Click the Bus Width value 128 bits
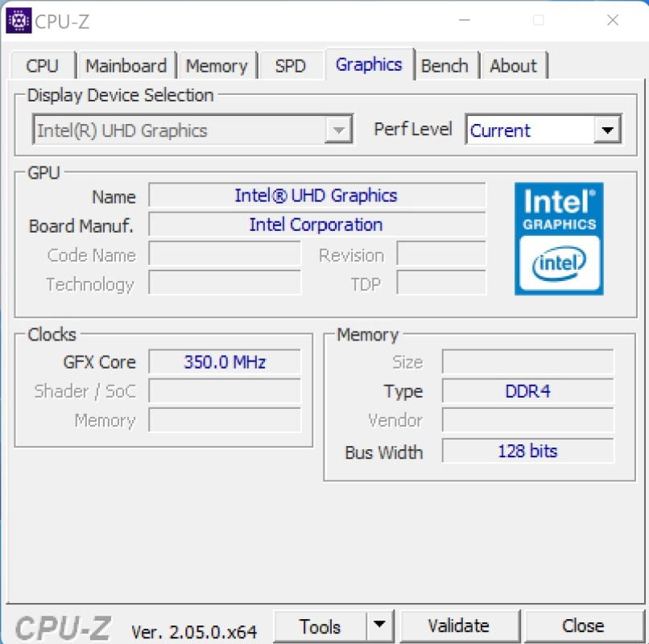This screenshot has height=644, width=649. pyautogui.click(x=527, y=451)
